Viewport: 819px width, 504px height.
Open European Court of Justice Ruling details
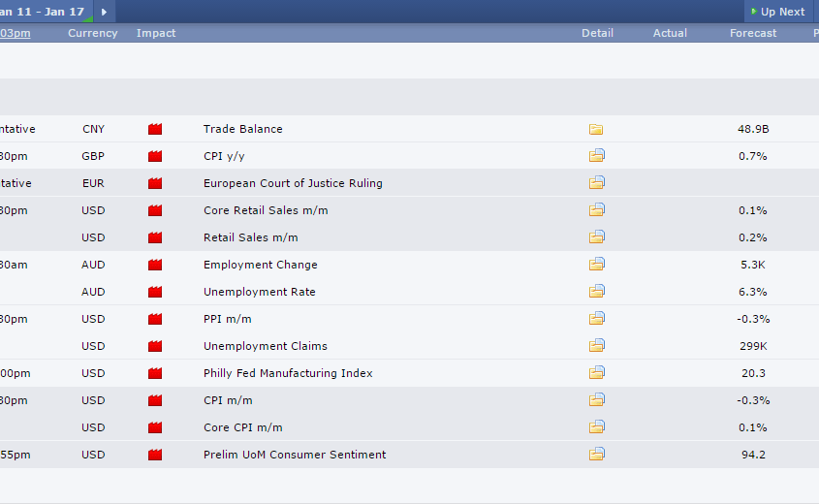tap(596, 183)
